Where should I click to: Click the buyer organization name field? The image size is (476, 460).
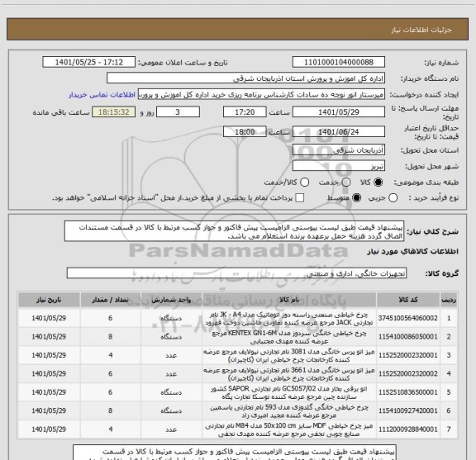click(246, 78)
